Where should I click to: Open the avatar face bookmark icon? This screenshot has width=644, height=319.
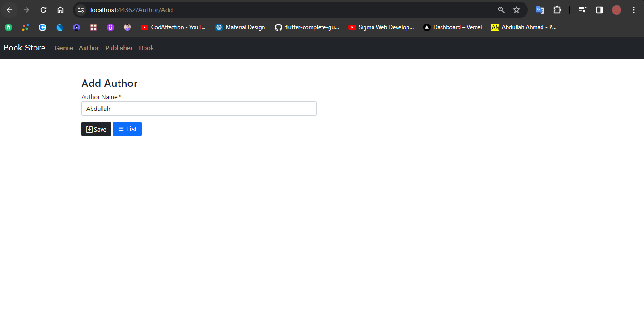click(x=127, y=27)
